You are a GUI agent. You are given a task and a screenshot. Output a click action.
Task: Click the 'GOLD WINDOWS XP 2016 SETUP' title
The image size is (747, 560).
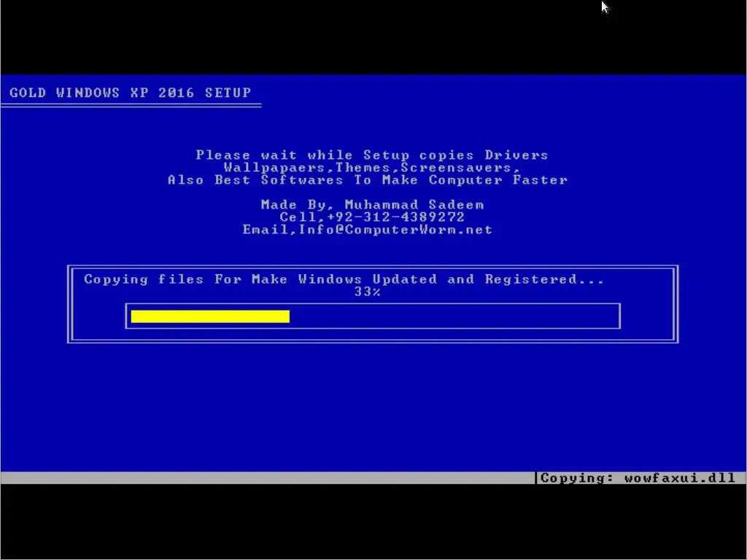pos(130,93)
